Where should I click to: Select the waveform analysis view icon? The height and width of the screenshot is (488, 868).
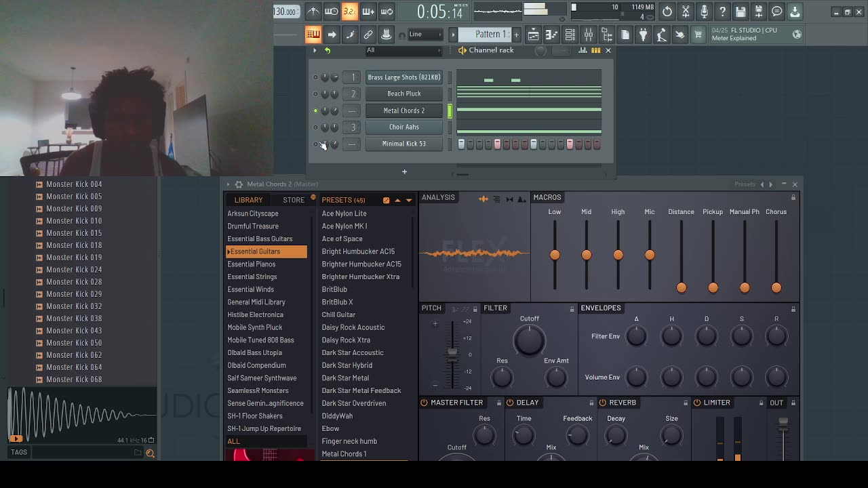click(x=484, y=199)
